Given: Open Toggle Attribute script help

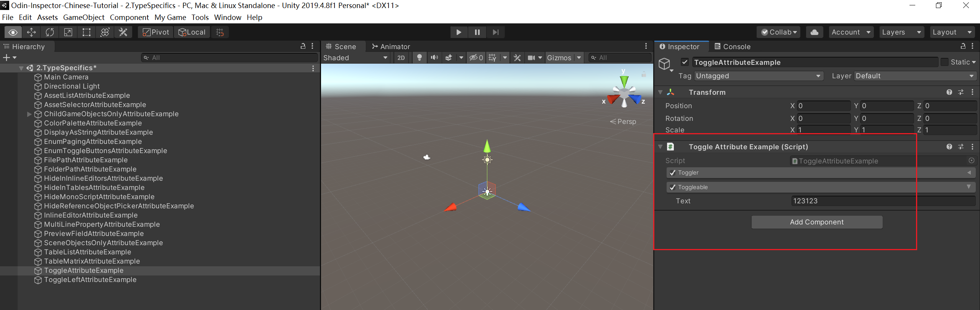Looking at the screenshot, I should (949, 147).
